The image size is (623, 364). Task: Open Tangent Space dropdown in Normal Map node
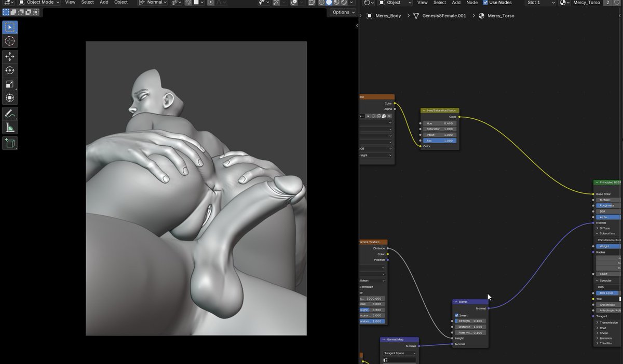[399, 353]
